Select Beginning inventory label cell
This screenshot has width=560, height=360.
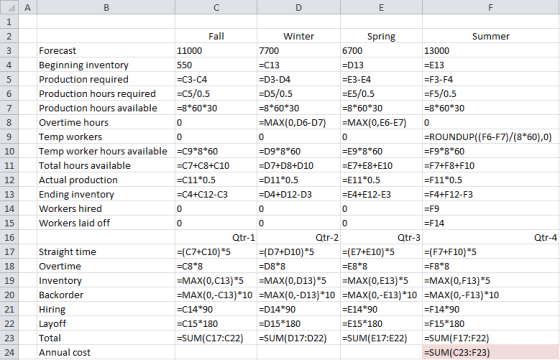point(106,65)
